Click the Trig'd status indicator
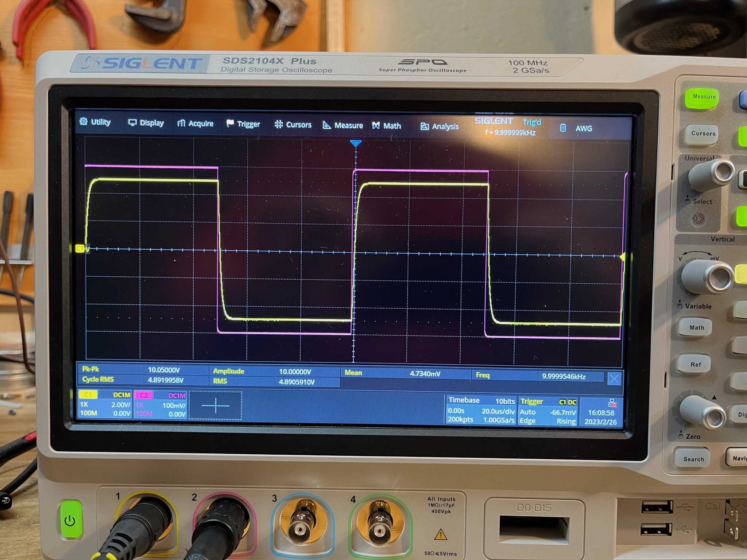Screen dimensions: 747x560 (532, 122)
